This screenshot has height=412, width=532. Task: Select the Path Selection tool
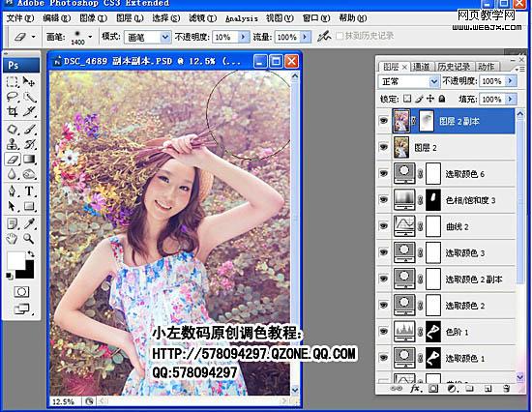tap(13, 206)
